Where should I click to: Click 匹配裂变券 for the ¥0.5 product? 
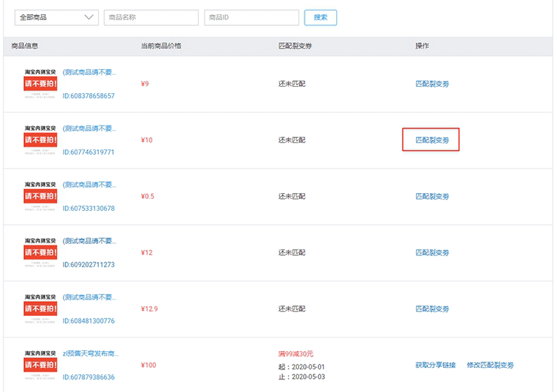(x=432, y=197)
